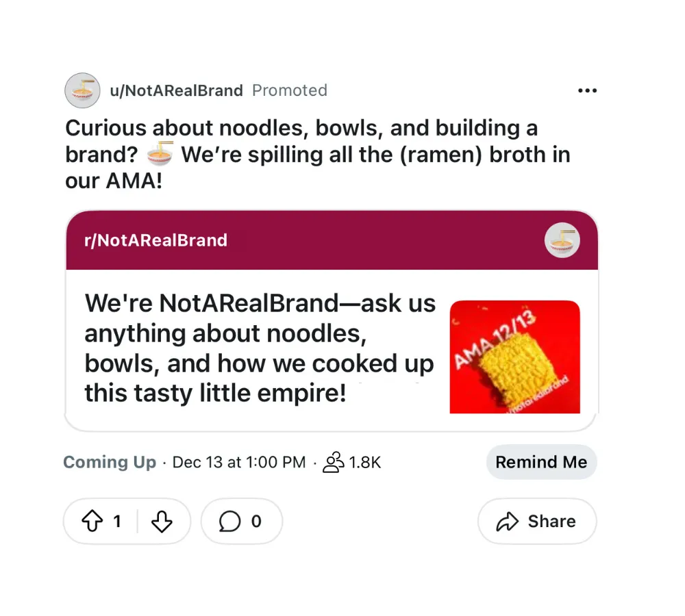Open comments via speech bubble icon

[x=229, y=521]
